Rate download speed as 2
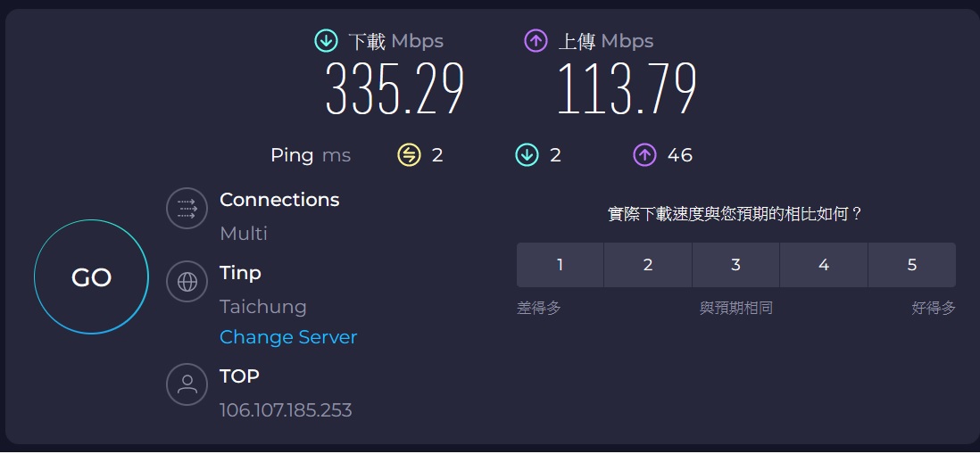Screen dimensions: 980x454 click(648, 265)
